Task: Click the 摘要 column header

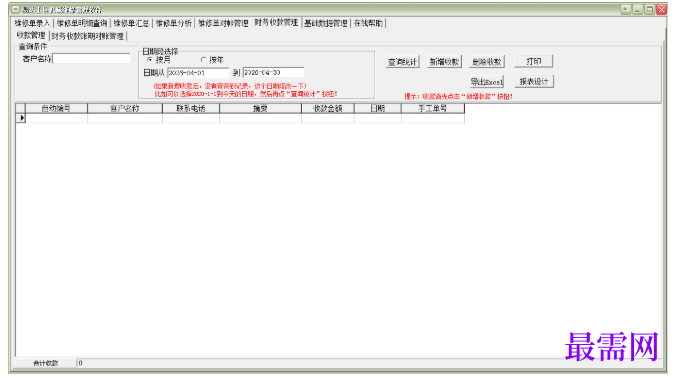Action: coord(260,108)
